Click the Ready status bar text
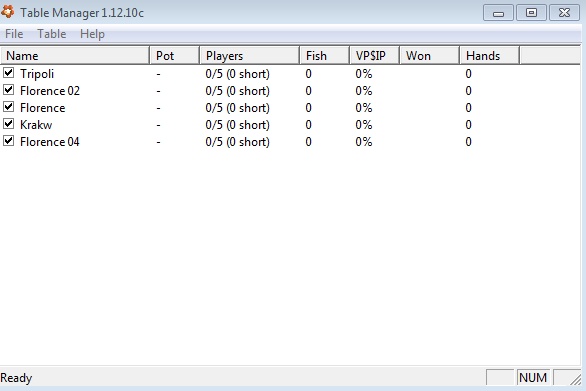 (x=16, y=378)
